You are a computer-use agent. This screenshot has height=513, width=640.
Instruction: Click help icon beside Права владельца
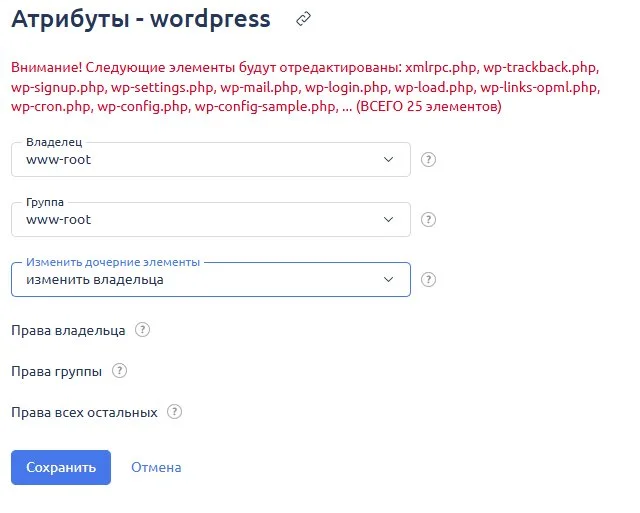pos(142,329)
